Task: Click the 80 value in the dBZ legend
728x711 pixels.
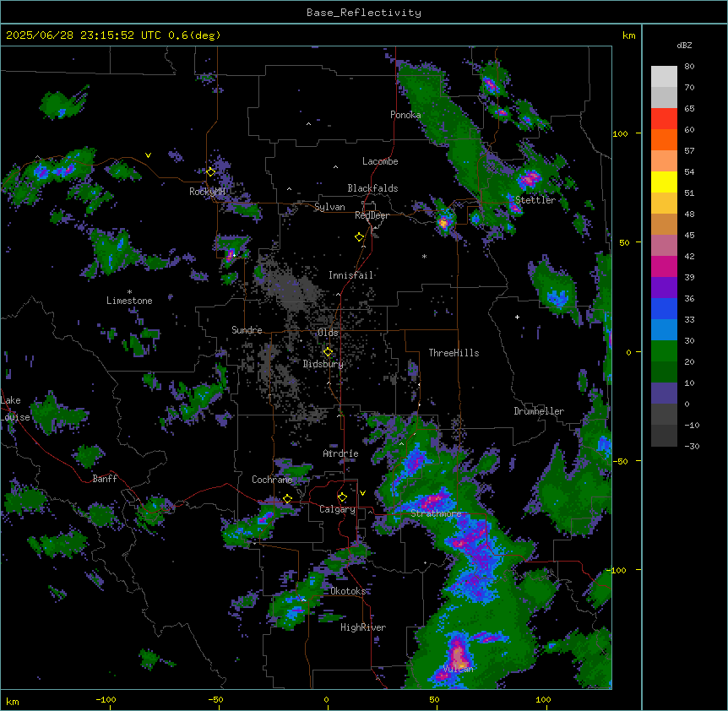Action: (x=689, y=67)
